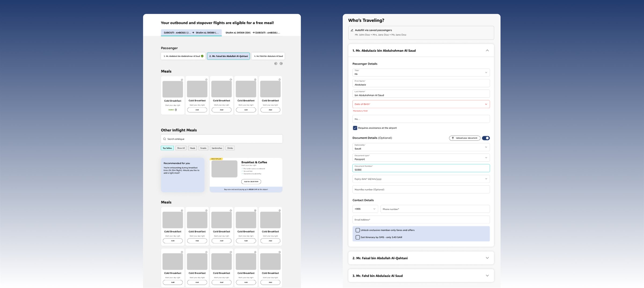Remove added Cold Breakfast via trash icon
This screenshot has height=288, width=644.
click(176, 110)
